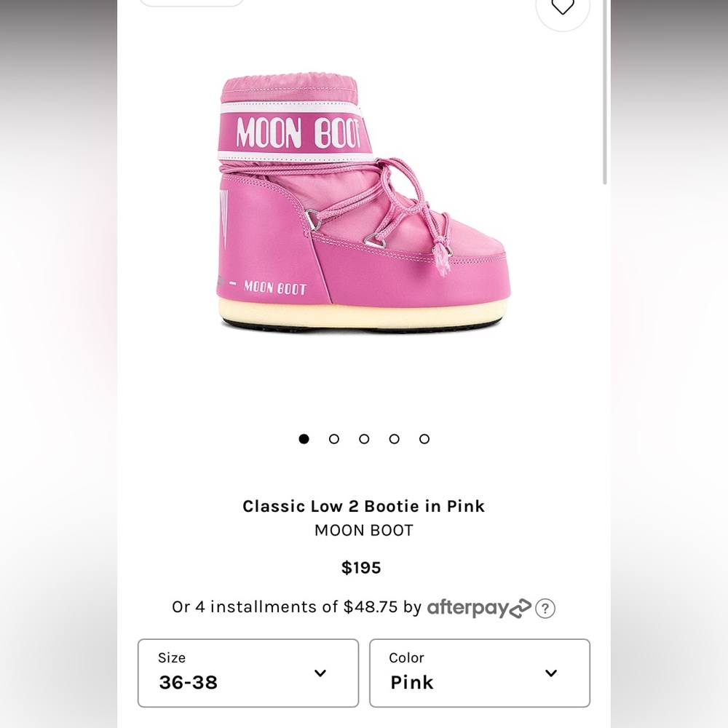The width and height of the screenshot is (728, 728).
Task: Select the second carousel dot
Action: coord(334,439)
